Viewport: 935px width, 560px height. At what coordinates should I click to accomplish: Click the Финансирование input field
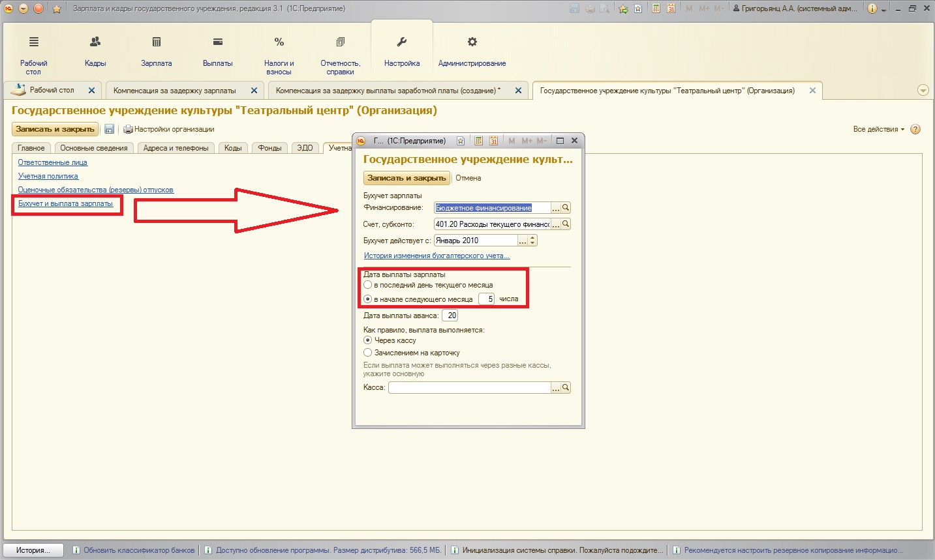(x=493, y=207)
